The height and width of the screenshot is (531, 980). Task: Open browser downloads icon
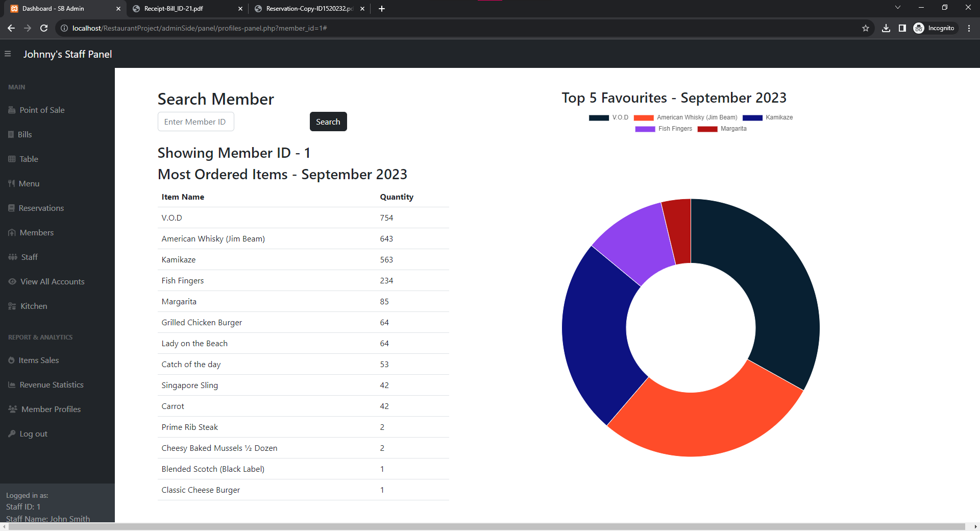(x=886, y=28)
